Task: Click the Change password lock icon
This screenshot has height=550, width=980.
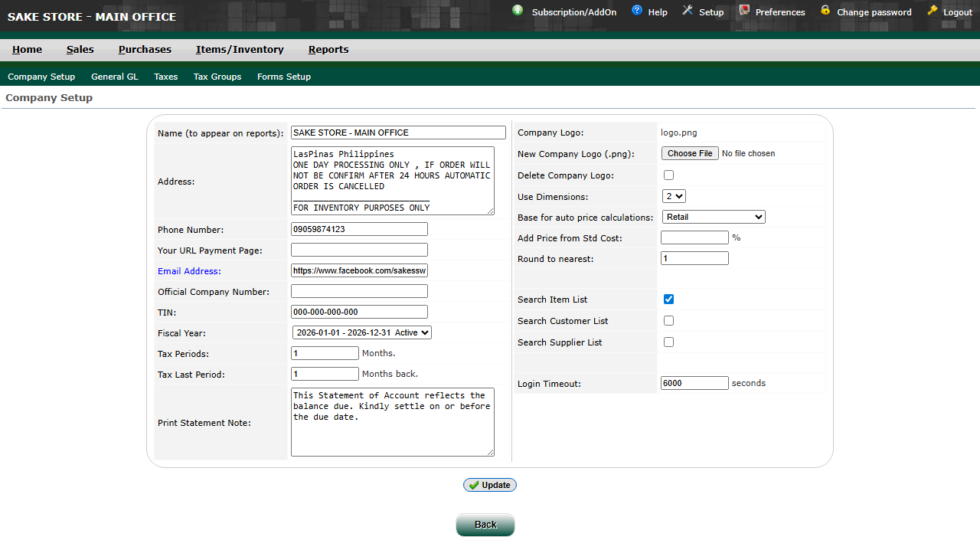Action: click(825, 11)
